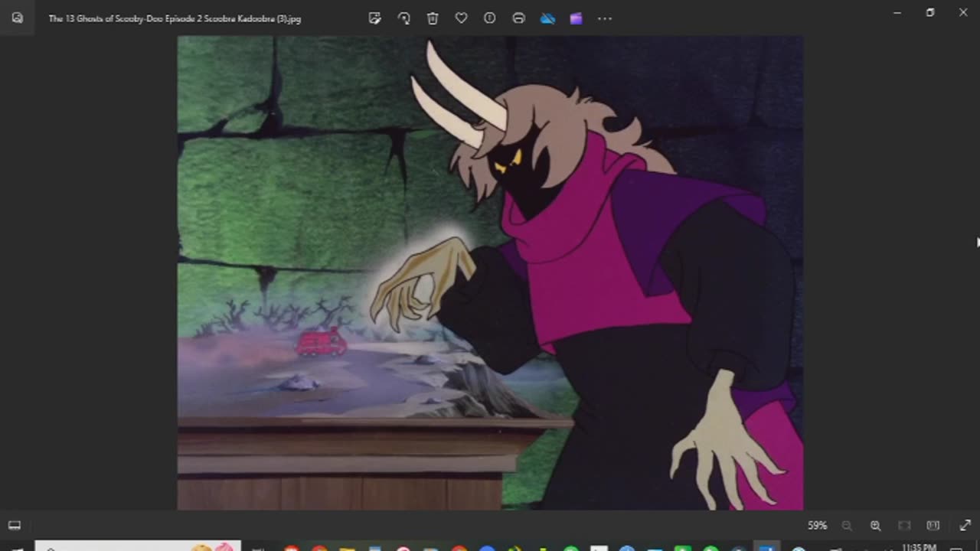The image size is (980, 551).
Task: Click the displayed cartoon demon image
Action: 490,272
